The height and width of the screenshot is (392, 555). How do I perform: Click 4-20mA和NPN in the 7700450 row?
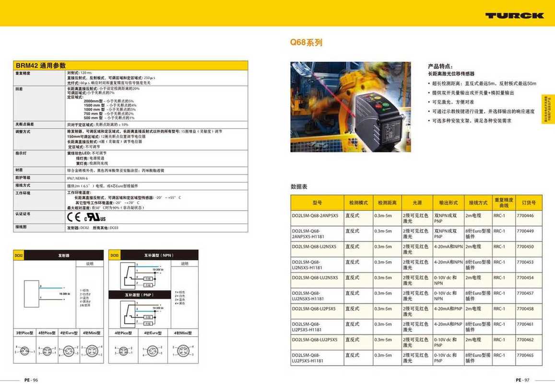coord(449,247)
